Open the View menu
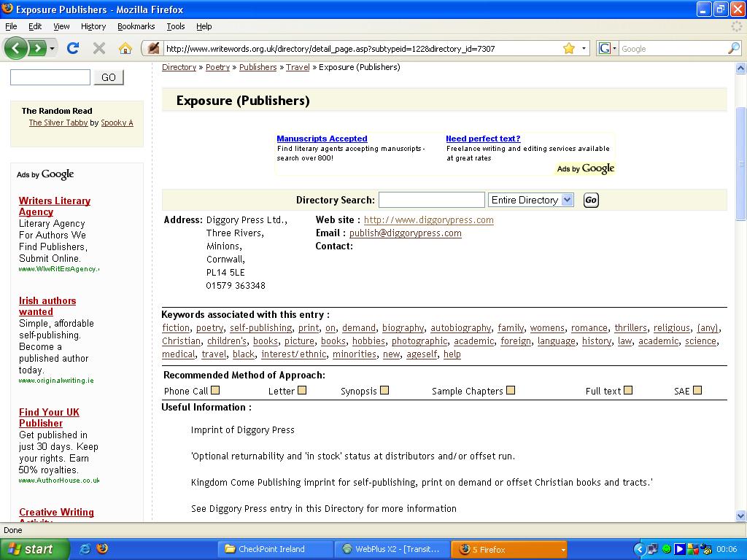This screenshot has height=560, width=747. tap(61, 26)
